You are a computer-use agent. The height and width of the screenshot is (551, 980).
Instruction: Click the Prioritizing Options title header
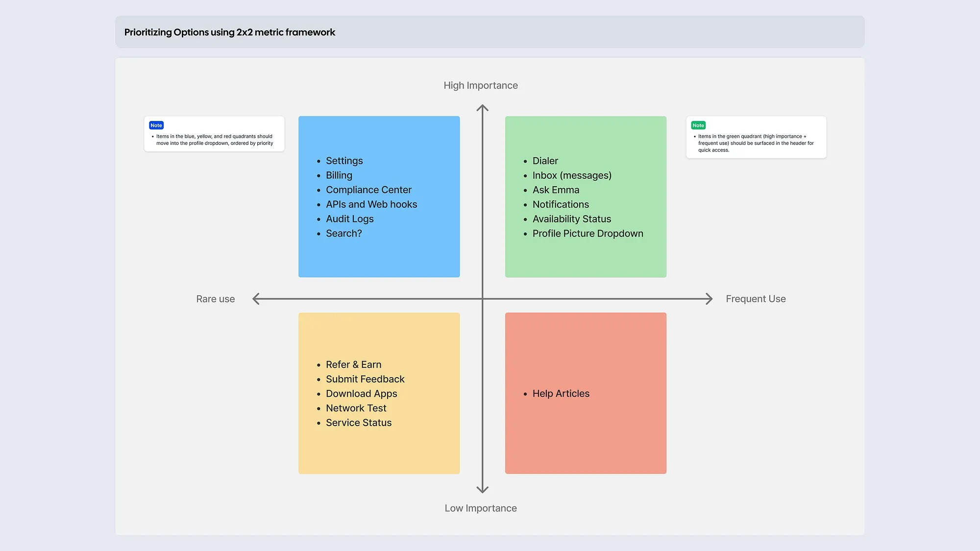point(229,32)
